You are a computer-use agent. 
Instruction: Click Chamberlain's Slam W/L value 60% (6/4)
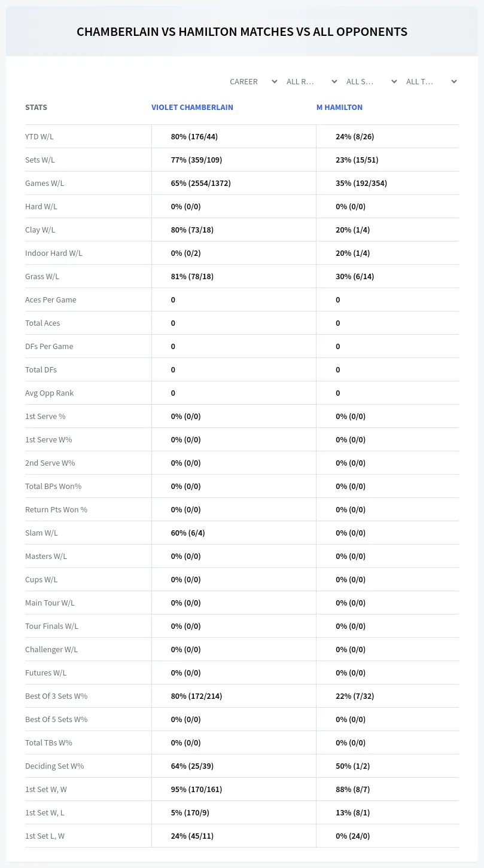(188, 533)
